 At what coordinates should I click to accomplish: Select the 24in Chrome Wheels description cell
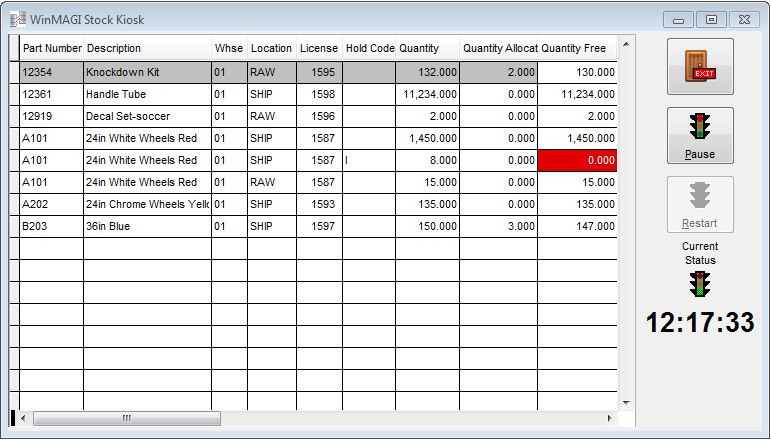148,205
